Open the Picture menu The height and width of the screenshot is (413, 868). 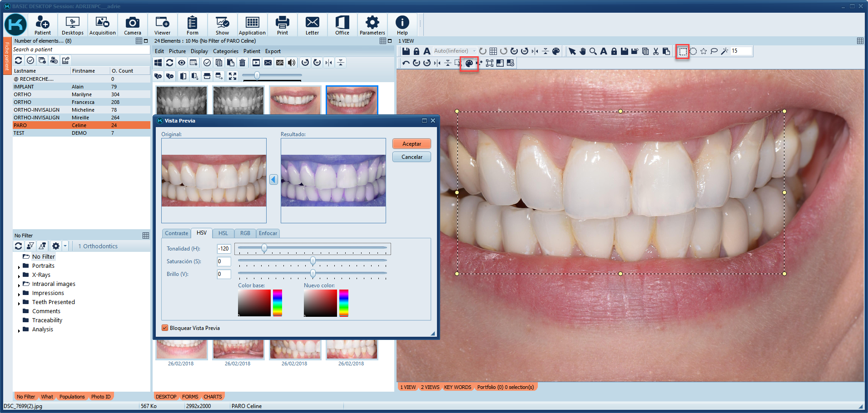(x=177, y=51)
